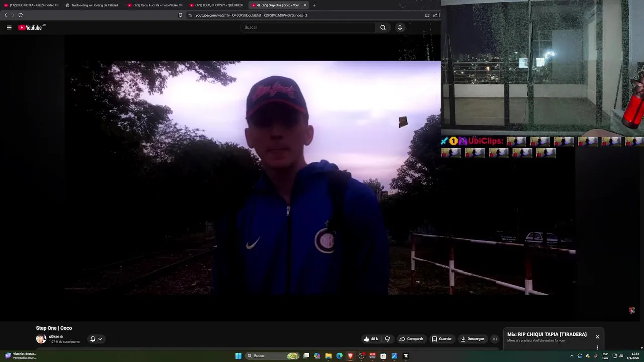Open more actions three-dot menu

pos(495,339)
